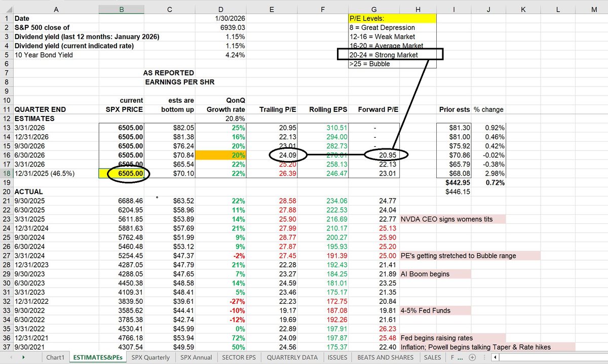
Task: Select the 'Prior ests' heading cell
Action: click(x=454, y=109)
